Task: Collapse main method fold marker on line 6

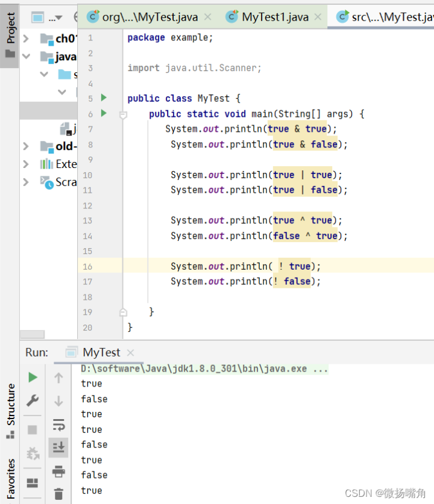Action: click(123, 115)
